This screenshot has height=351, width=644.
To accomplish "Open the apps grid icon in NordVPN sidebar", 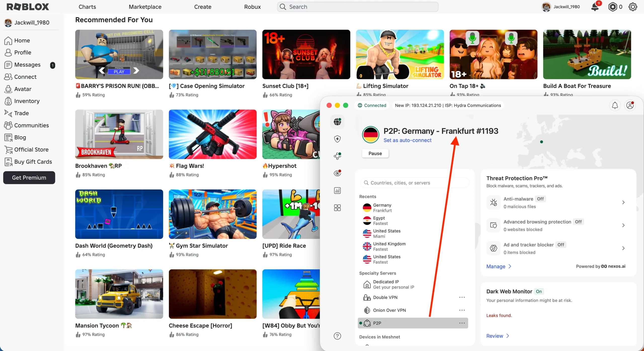I will tap(337, 208).
